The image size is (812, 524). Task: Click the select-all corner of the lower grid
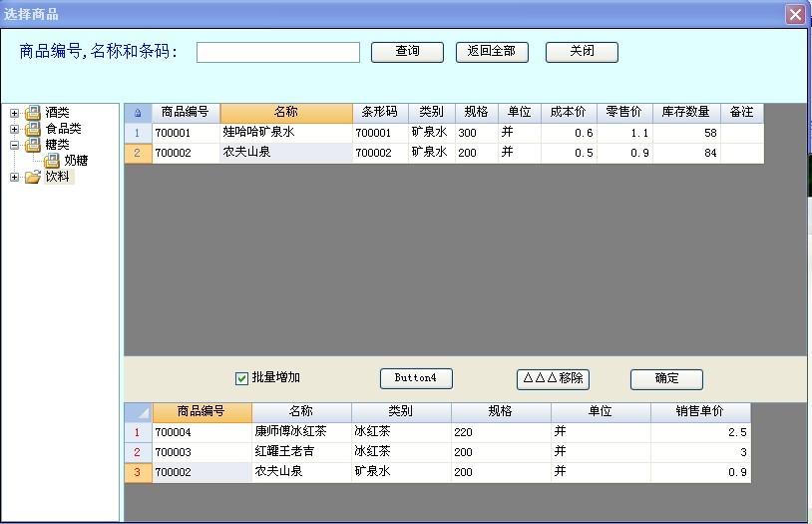coord(139,412)
